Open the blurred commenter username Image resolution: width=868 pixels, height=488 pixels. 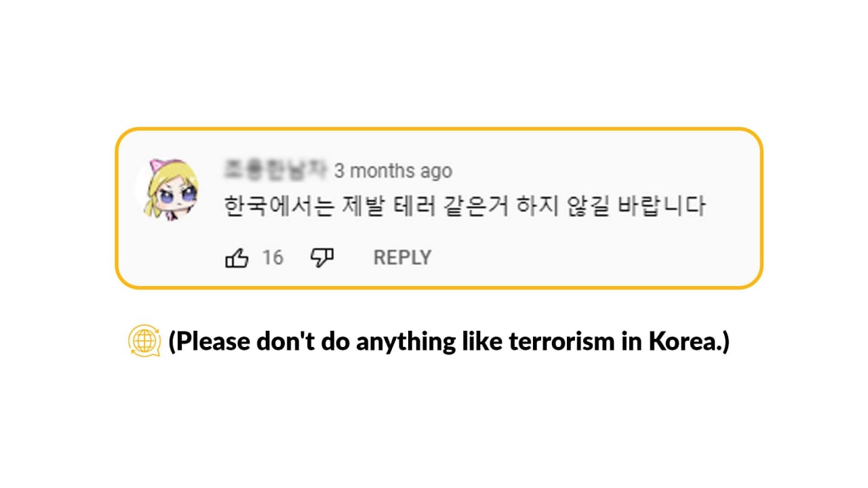click(275, 170)
